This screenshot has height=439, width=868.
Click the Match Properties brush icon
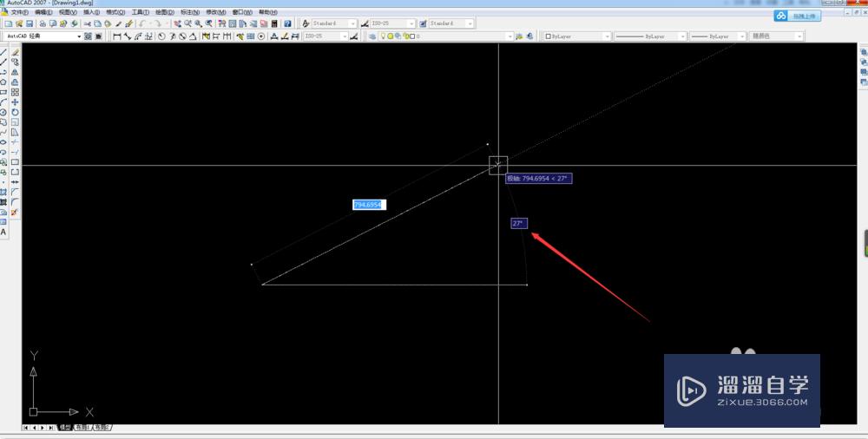point(118,23)
